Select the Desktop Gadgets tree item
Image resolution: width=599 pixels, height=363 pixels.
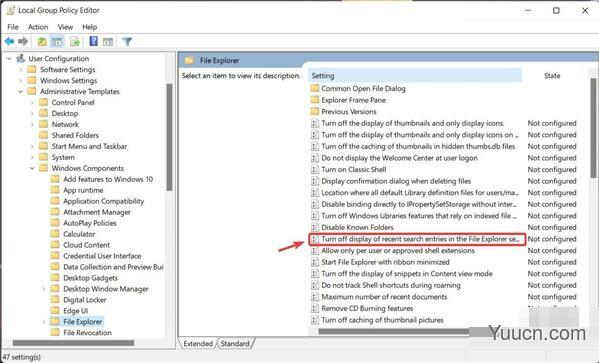[x=91, y=278]
